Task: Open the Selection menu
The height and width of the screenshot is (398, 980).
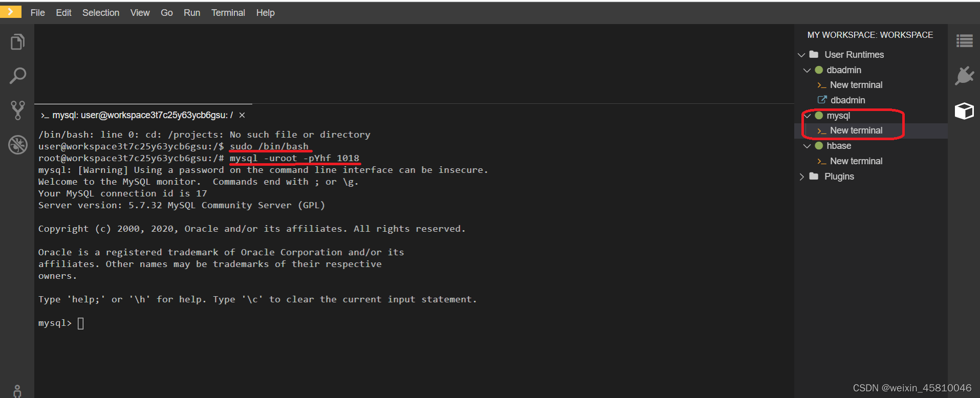Action: point(101,13)
